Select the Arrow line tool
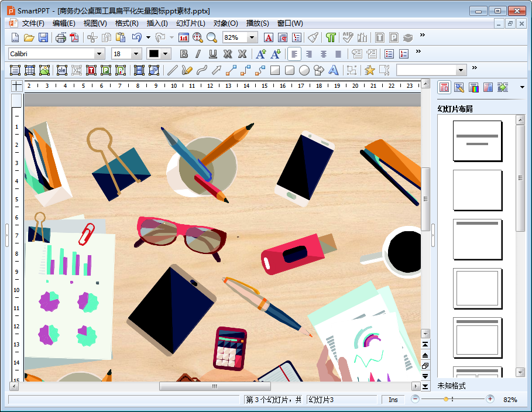 coord(216,70)
